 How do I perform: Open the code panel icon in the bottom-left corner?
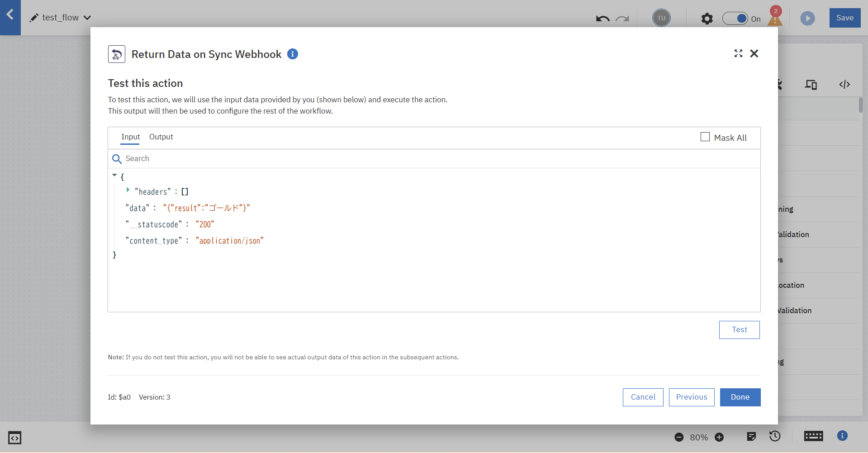(x=14, y=438)
